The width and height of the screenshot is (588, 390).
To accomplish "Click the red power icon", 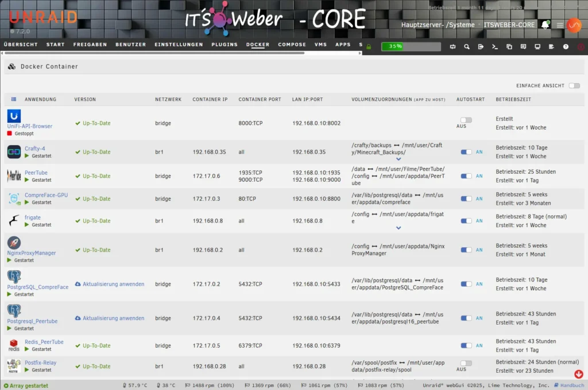I will click(581, 46).
